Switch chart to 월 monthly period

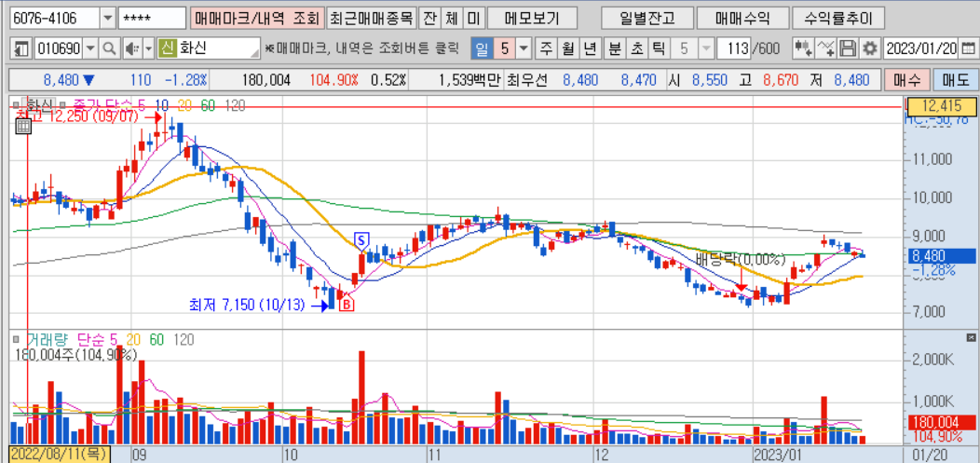click(567, 48)
